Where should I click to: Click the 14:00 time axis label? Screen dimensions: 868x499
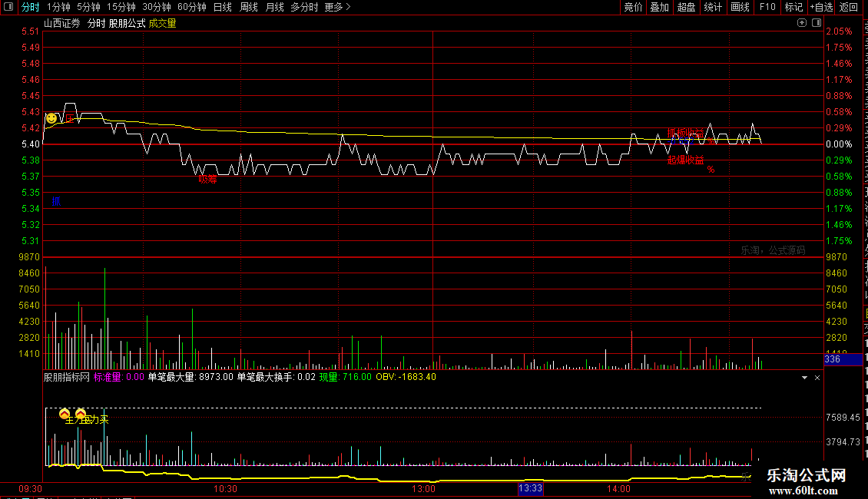(x=618, y=489)
